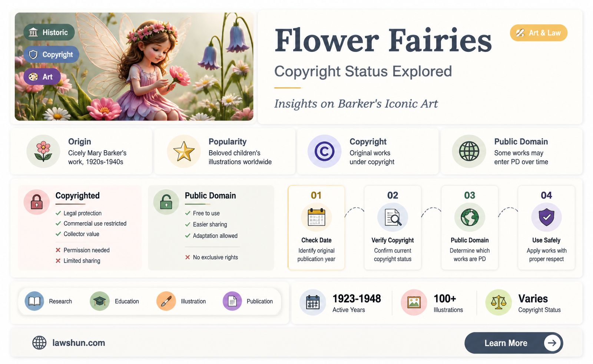Screen dimensions: 593x364
Task: Click the Research book chip
Action: 49,301
